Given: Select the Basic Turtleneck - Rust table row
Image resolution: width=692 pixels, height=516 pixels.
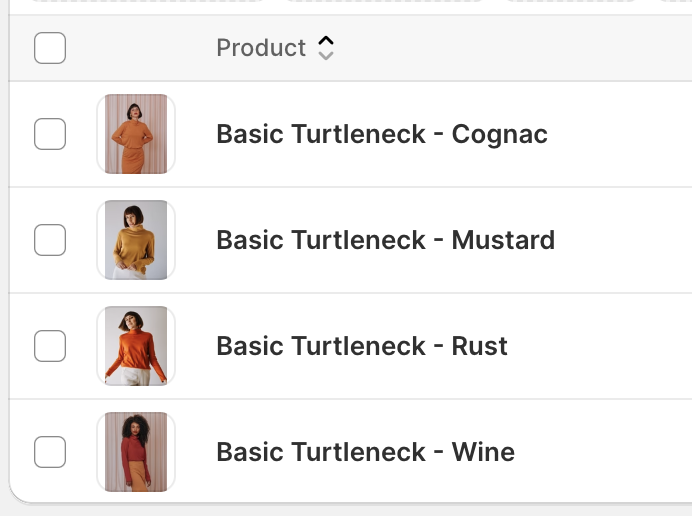Looking at the screenshot, I should 350,346.
